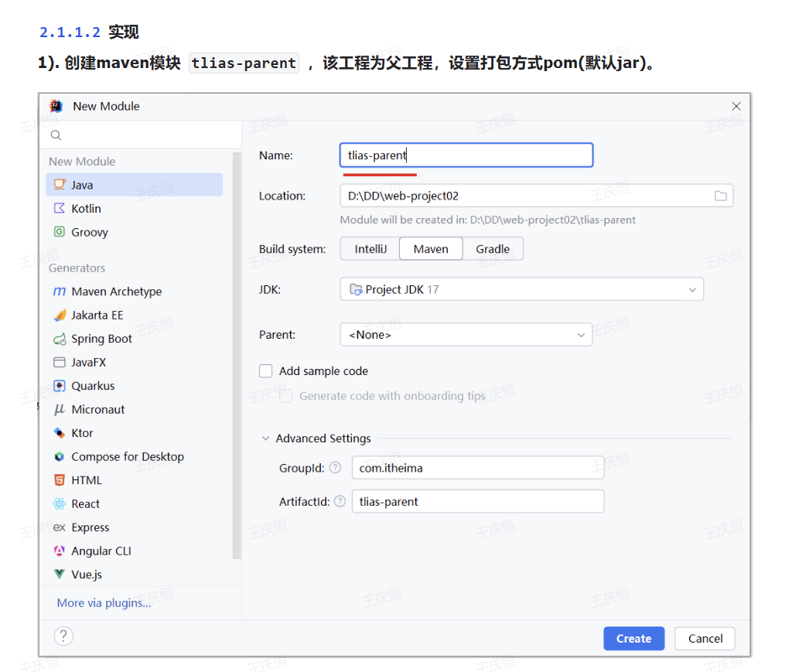
Task: Choose the Groovy icon in the list
Action: tap(60, 232)
